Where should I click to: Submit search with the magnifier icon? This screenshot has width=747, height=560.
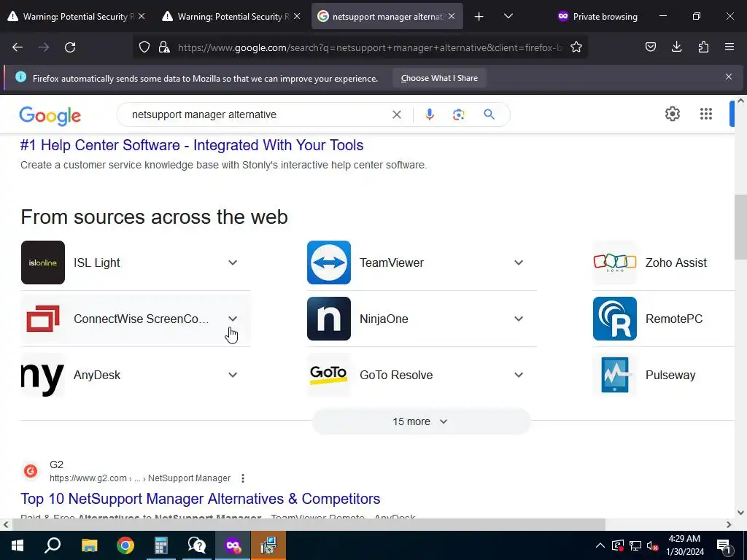[x=489, y=114]
